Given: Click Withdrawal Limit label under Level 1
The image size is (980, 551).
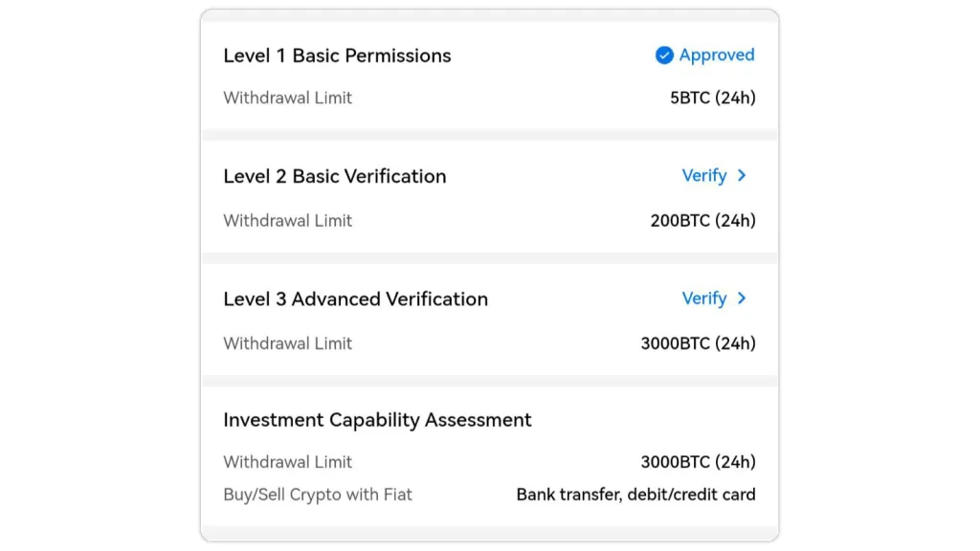Looking at the screenshot, I should tap(287, 98).
